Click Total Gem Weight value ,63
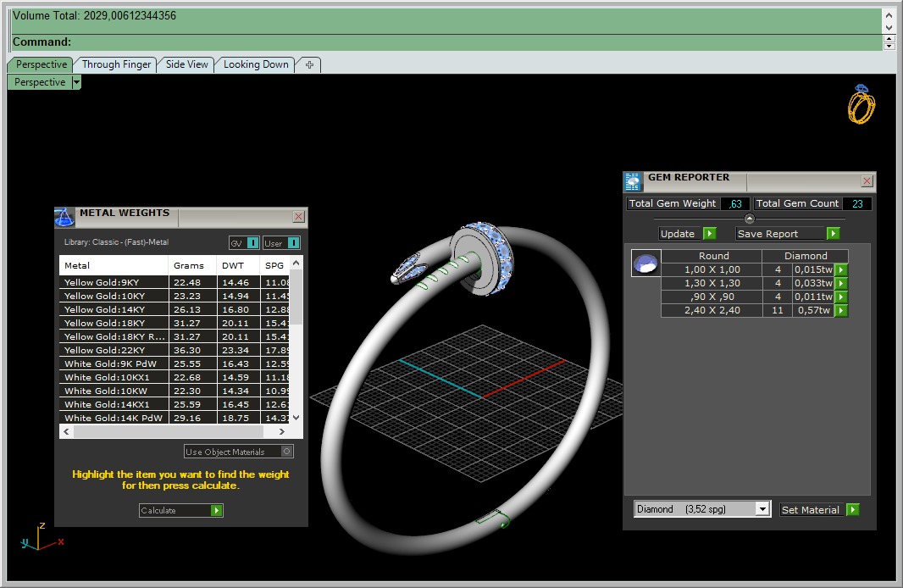 click(734, 204)
